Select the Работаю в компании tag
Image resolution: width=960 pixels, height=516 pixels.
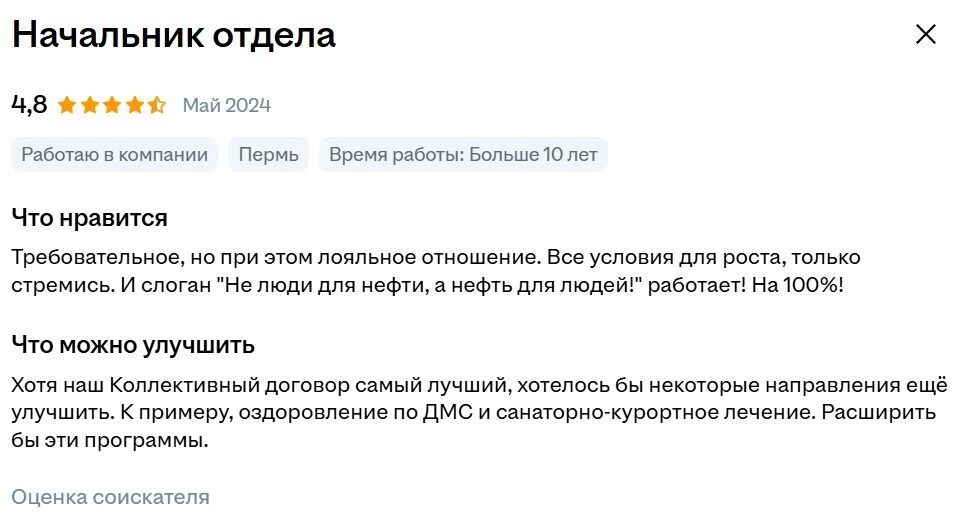tap(114, 155)
